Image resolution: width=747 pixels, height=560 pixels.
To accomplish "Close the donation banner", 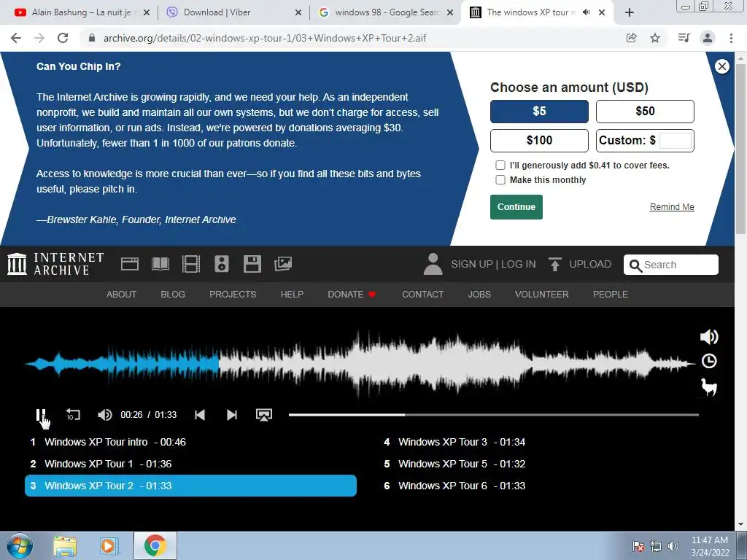I will pyautogui.click(x=722, y=66).
